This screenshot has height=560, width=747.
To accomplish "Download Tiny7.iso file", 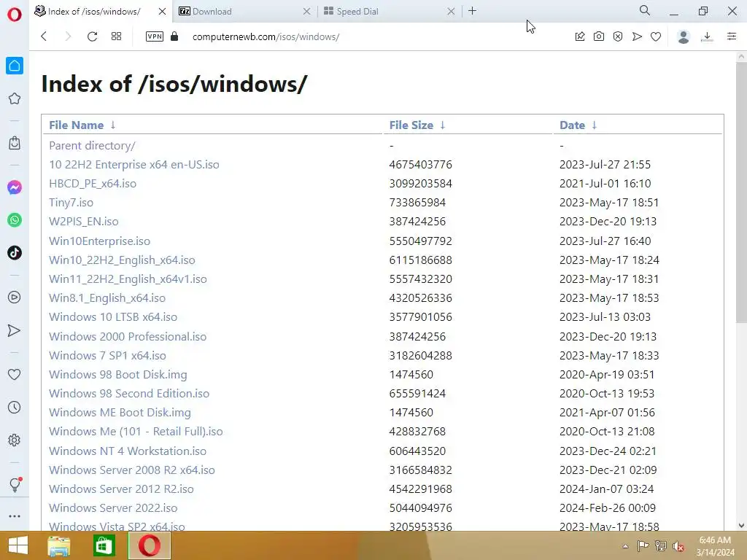I will [x=71, y=203].
